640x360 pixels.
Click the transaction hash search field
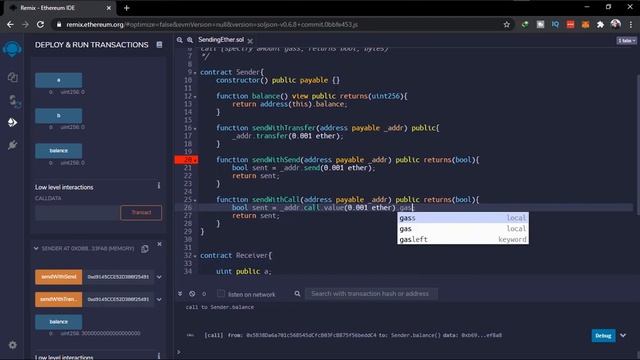(371, 293)
